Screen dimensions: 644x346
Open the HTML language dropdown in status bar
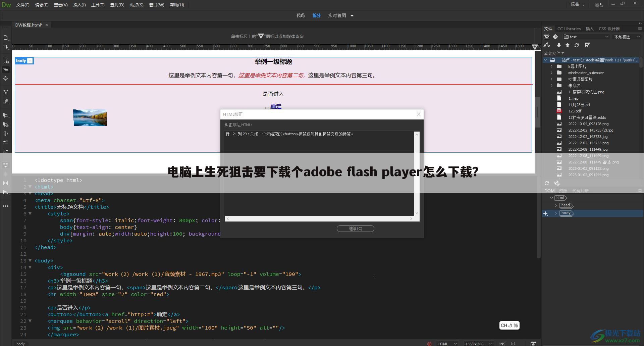447,344
